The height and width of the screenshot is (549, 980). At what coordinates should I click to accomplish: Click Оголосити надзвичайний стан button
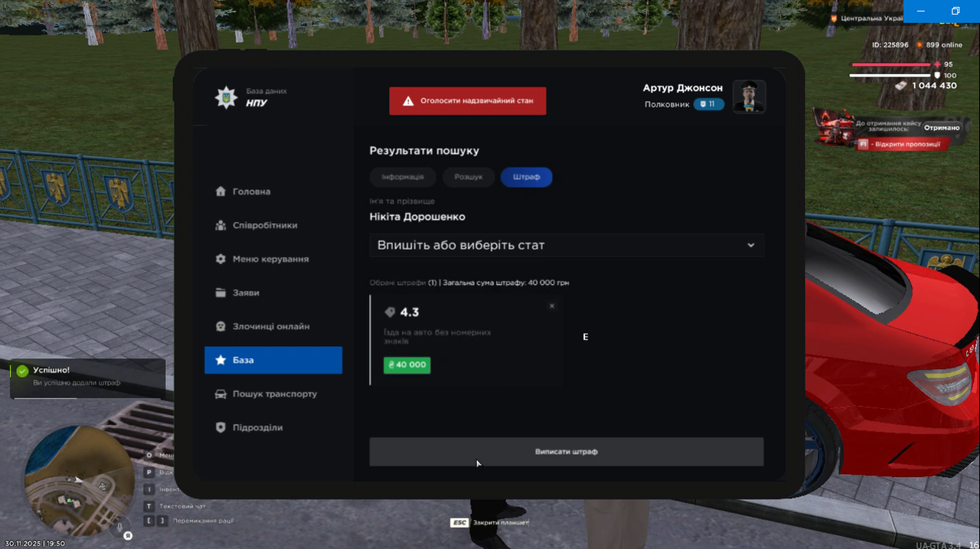click(x=468, y=100)
